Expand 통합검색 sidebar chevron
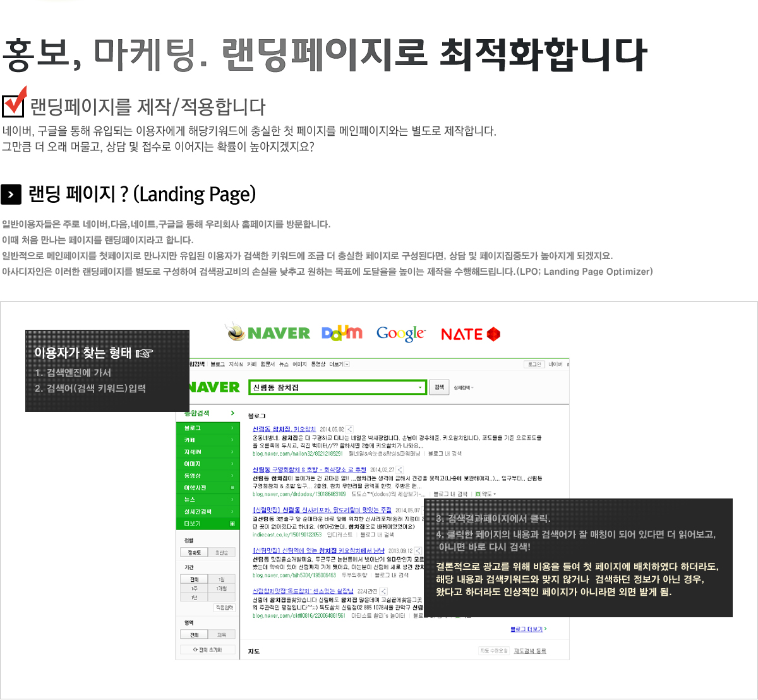Image resolution: width=758 pixels, height=700 pixels. pos(232,413)
